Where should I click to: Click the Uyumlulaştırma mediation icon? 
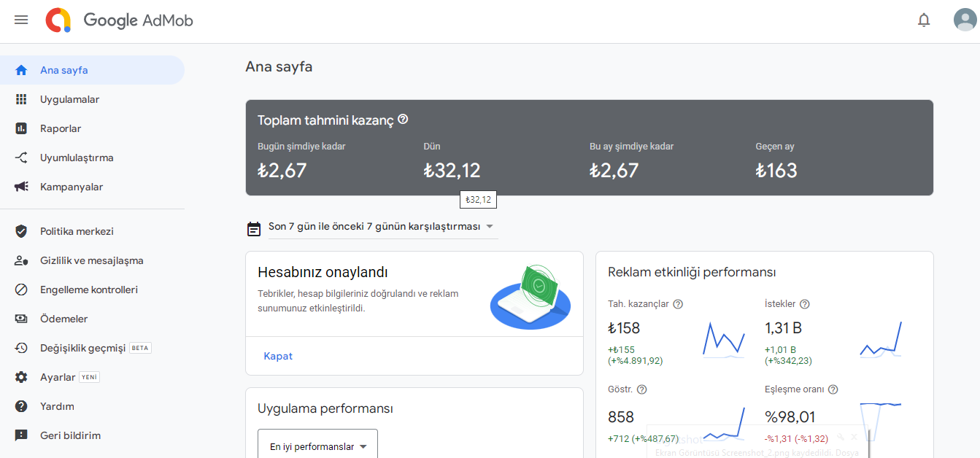[x=21, y=158]
